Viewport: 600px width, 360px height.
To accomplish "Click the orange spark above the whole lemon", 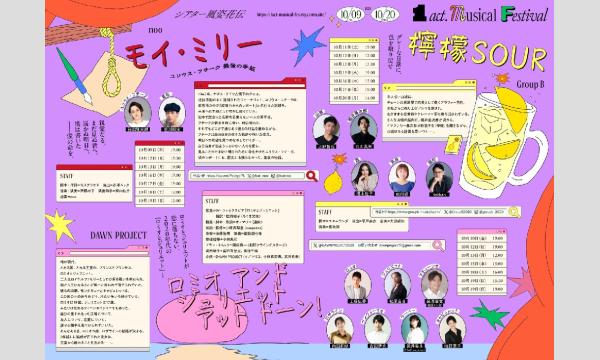I will coord(339,158).
